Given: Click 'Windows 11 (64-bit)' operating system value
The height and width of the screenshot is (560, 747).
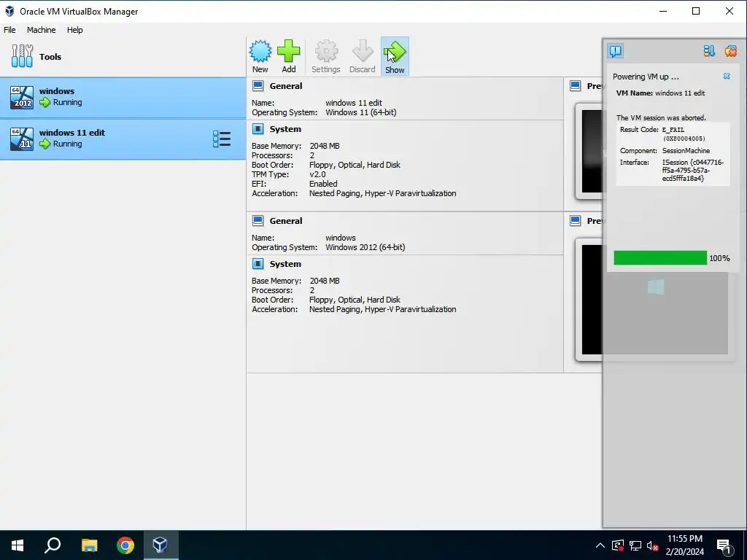Looking at the screenshot, I should tap(360, 112).
